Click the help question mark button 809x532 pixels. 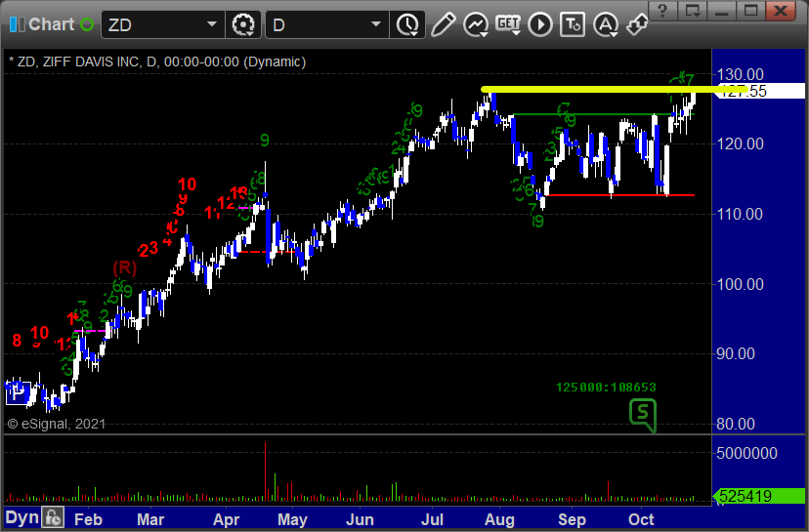pos(662,11)
